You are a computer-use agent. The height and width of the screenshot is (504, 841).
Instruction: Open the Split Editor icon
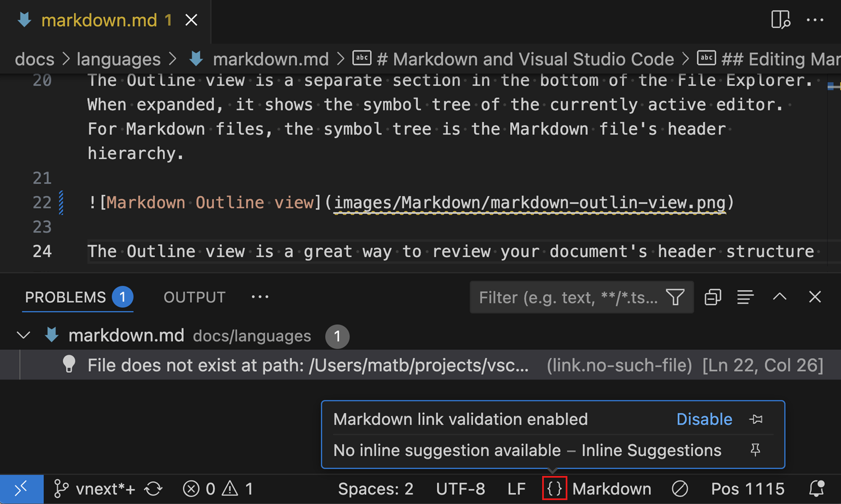[780, 20]
